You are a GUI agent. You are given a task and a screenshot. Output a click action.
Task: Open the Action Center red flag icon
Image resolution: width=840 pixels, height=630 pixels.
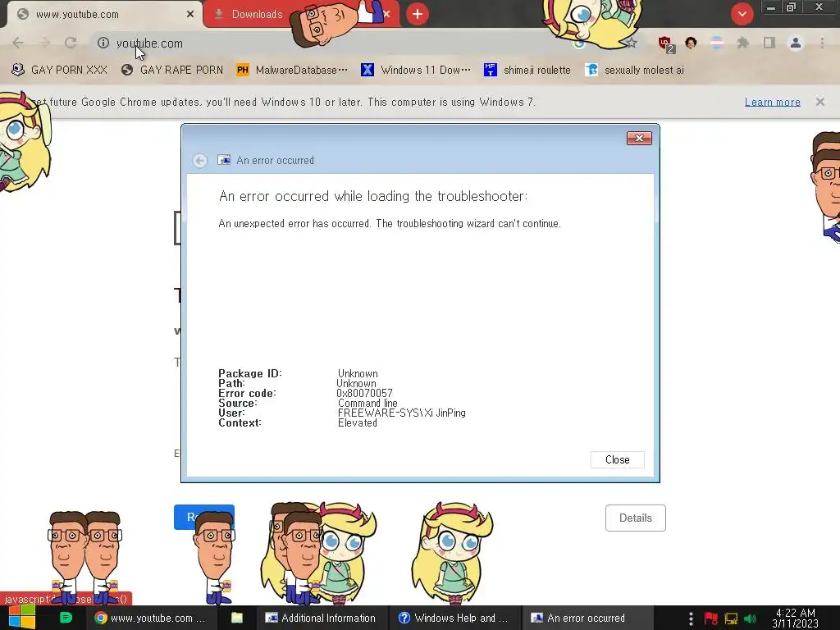[711, 619]
